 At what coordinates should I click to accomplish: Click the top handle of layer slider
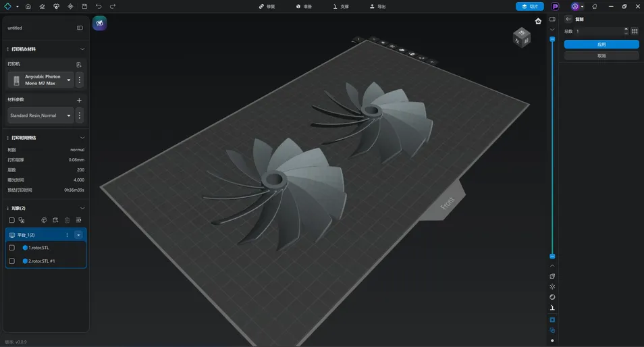click(552, 39)
